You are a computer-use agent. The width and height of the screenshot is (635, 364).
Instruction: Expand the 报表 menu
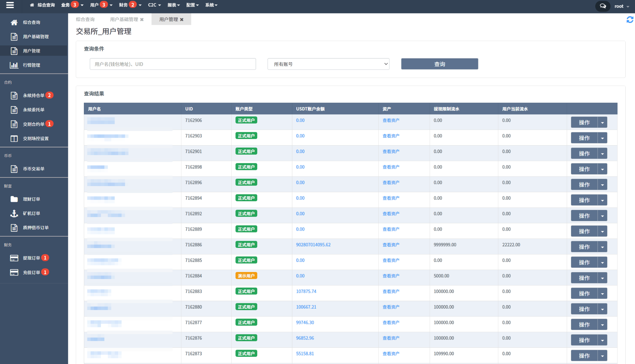pos(173,5)
